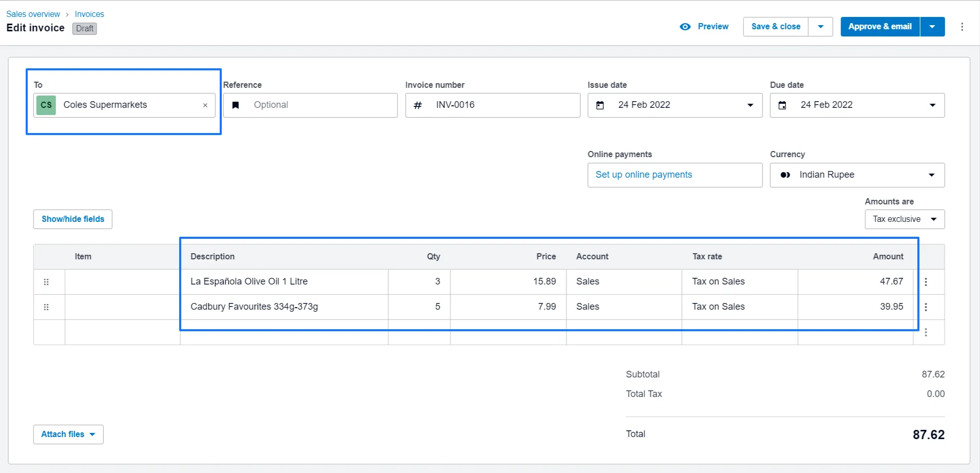Click the Show/hide fields button
Viewport: 980px width, 473px height.
coord(73,219)
